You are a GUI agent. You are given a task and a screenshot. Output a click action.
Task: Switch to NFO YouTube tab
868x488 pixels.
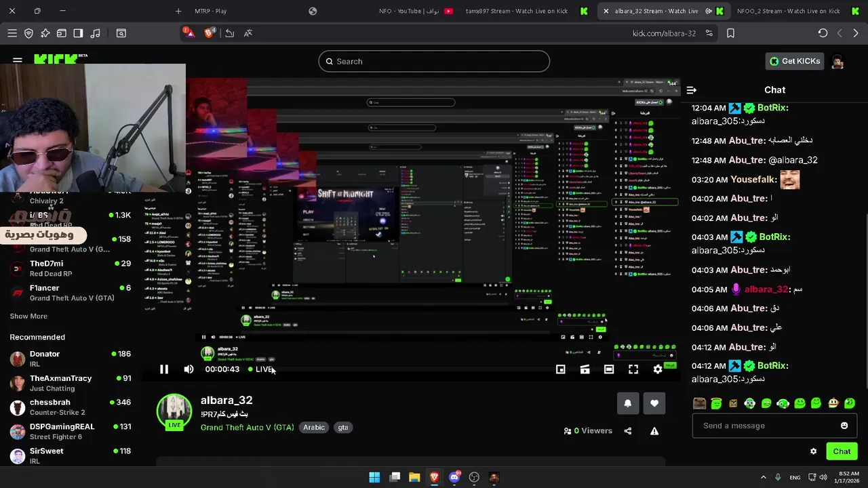[416, 11]
